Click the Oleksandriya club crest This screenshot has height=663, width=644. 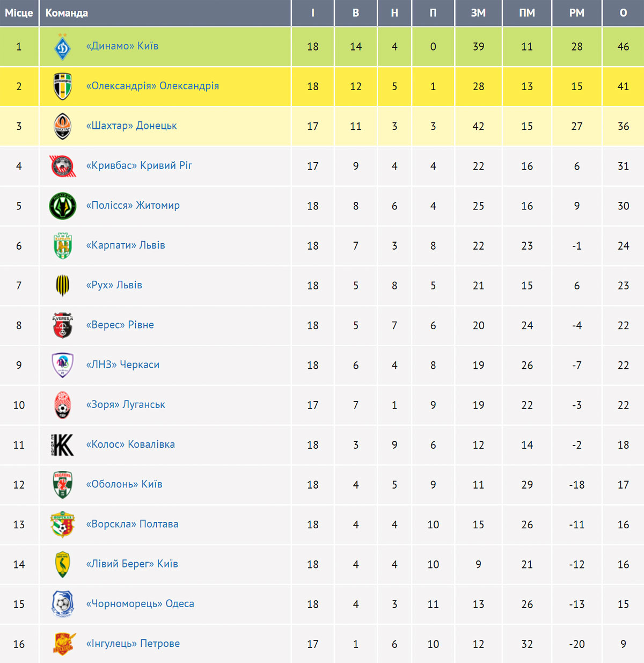(63, 86)
